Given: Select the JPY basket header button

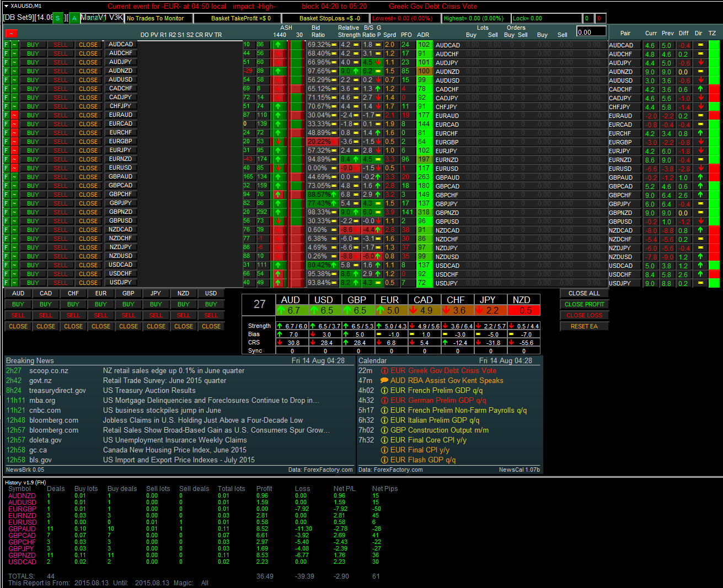Looking at the screenshot, I should coord(156,293).
